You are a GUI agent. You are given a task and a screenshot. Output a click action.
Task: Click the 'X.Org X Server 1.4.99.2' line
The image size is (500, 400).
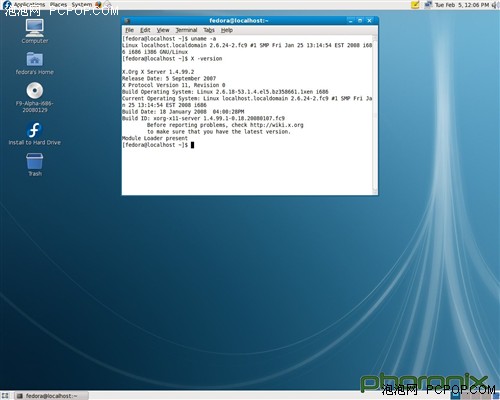[158, 72]
